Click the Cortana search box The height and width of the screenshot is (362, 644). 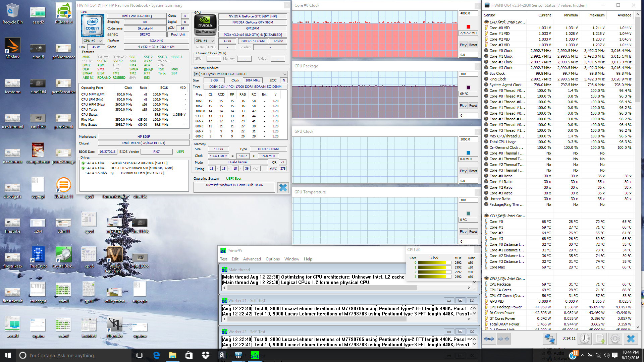[73, 355]
